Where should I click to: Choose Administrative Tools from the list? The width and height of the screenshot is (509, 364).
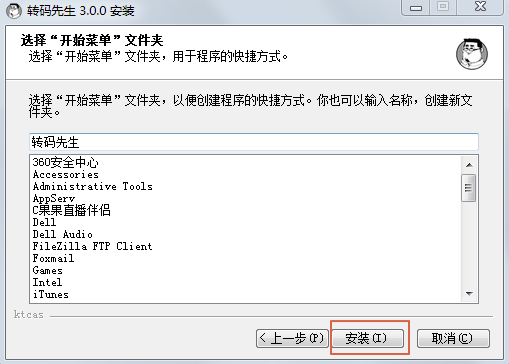tap(92, 186)
